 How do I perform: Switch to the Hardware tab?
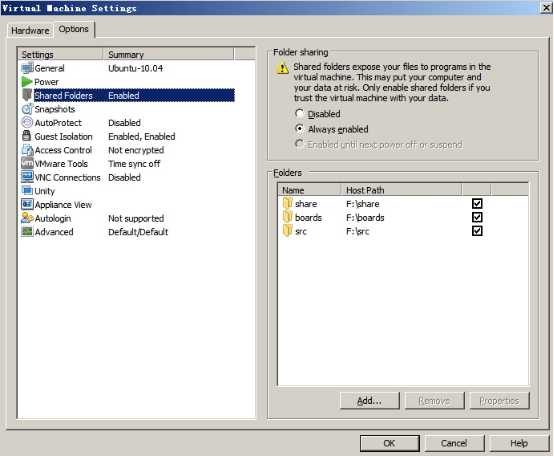point(30,31)
